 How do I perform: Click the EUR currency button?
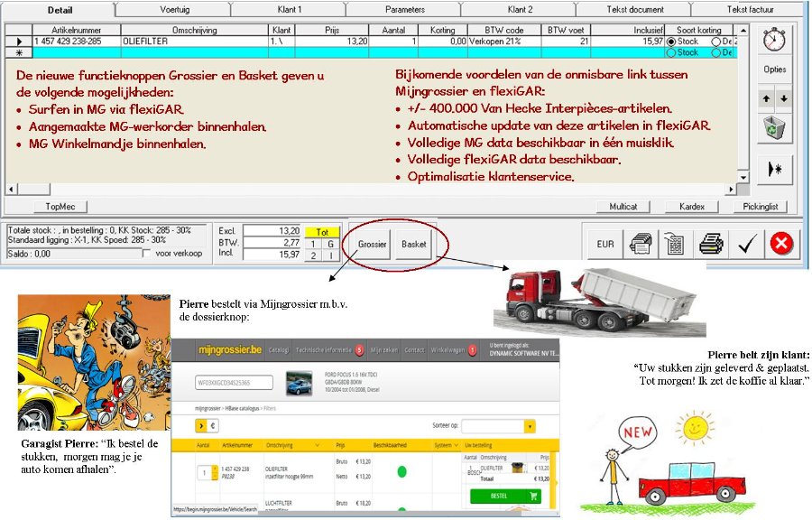[604, 244]
